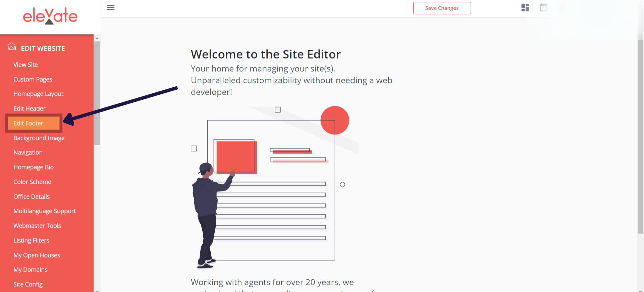Open Edit Footer in the sidebar

click(29, 123)
